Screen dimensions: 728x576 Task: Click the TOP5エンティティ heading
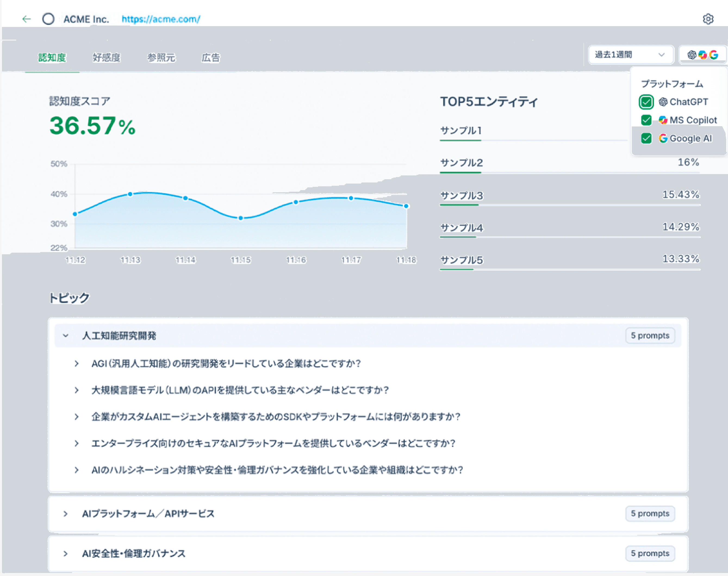pos(489,101)
